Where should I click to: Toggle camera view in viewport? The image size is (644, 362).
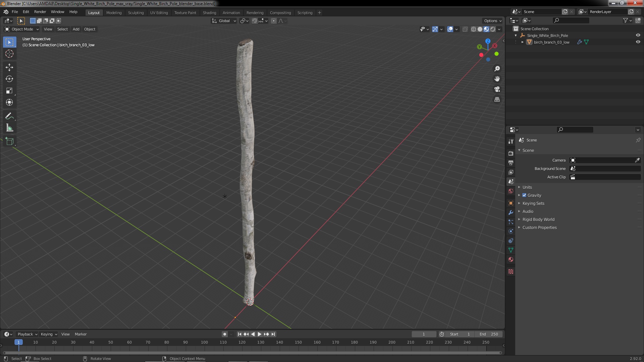coord(497,89)
